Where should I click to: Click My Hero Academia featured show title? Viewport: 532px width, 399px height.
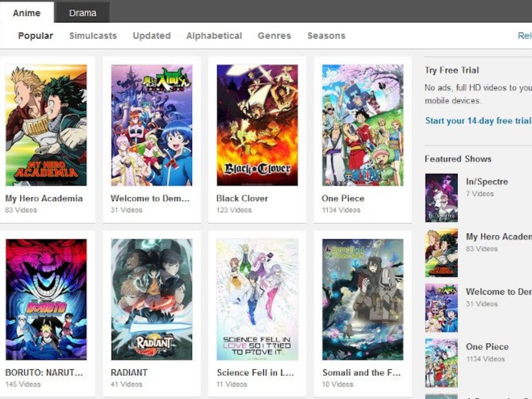coord(499,237)
